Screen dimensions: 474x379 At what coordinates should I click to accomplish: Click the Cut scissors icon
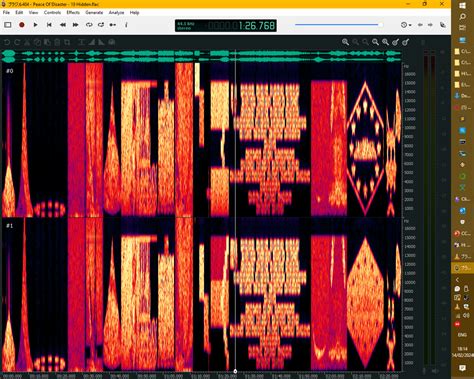pos(27,42)
